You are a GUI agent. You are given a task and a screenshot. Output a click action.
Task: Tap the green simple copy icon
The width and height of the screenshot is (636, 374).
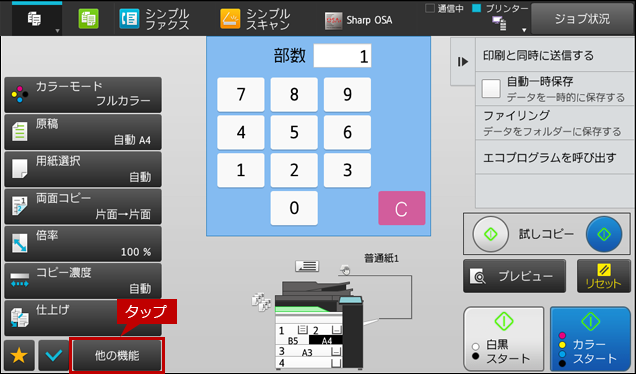coord(88,19)
